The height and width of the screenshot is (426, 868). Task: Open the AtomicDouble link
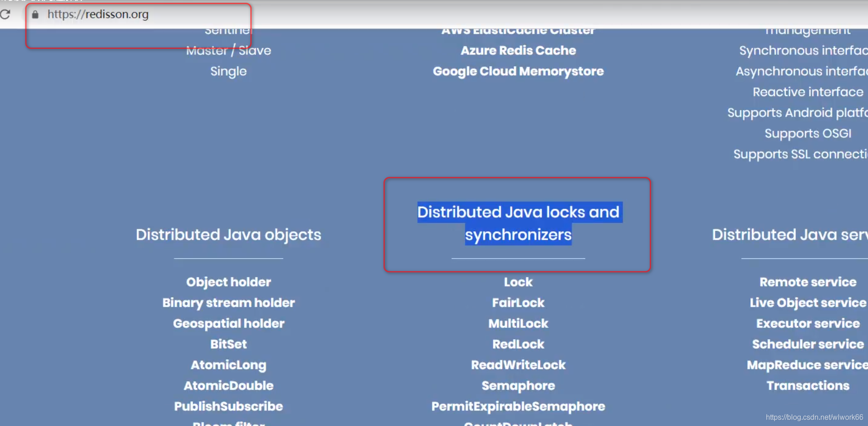(228, 386)
